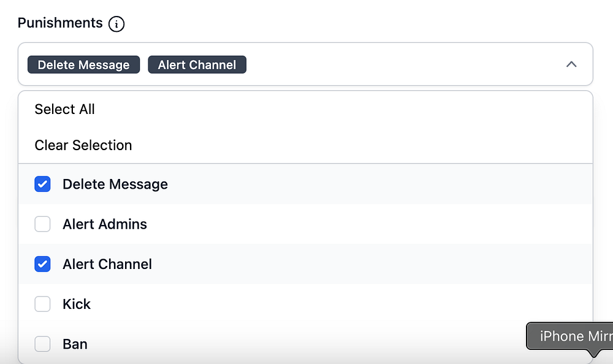Tick the Ban checkbox
613x364 pixels.
pyautogui.click(x=42, y=344)
